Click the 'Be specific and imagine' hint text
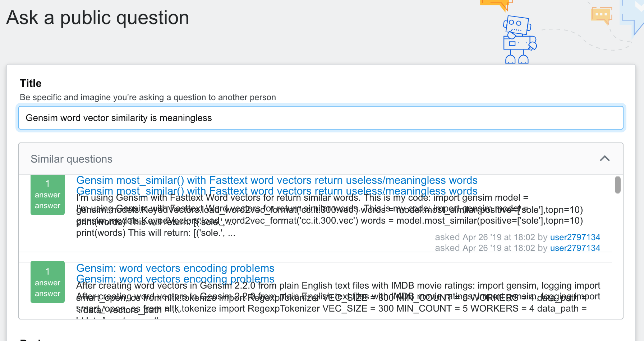The image size is (644, 341). (148, 97)
